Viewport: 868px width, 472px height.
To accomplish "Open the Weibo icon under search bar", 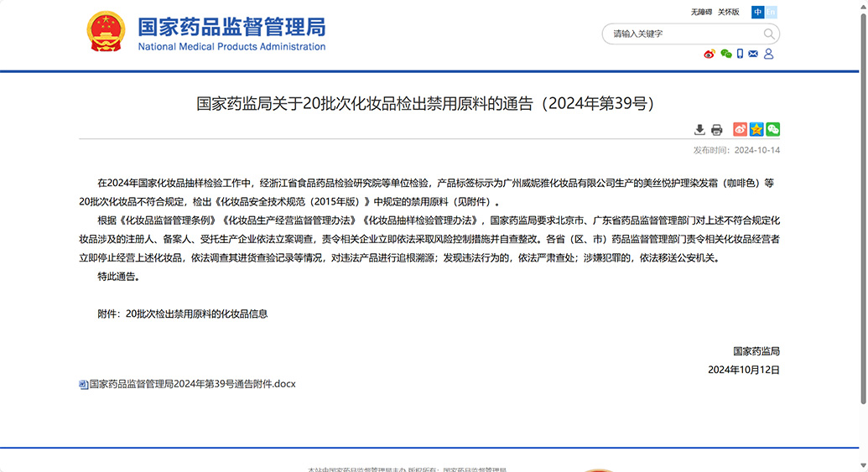I will (709, 54).
